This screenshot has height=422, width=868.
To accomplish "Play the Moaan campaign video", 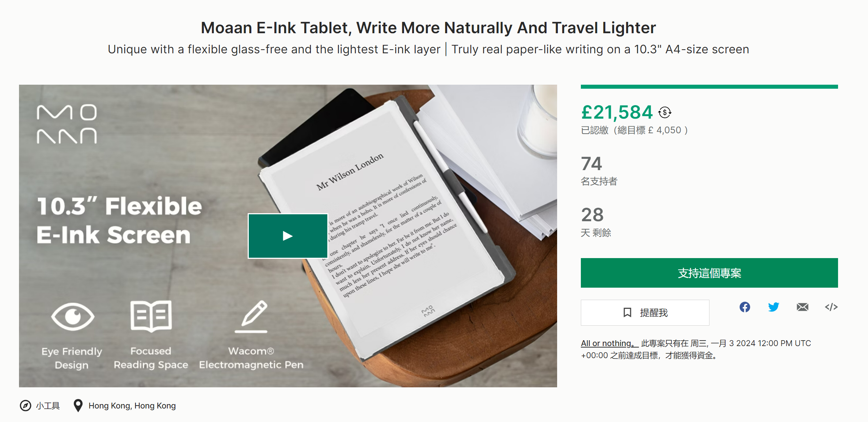I will coord(288,236).
